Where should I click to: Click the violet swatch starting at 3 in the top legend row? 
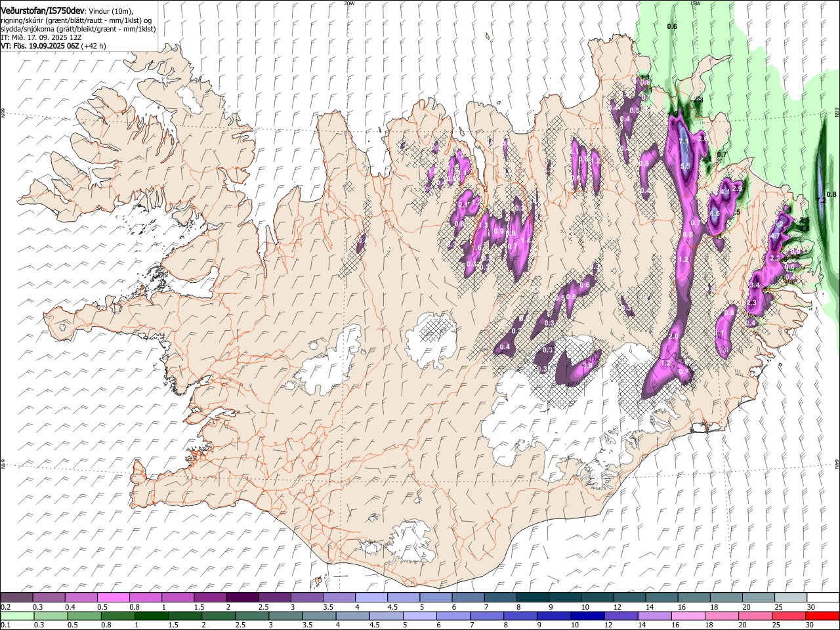pos(307,598)
